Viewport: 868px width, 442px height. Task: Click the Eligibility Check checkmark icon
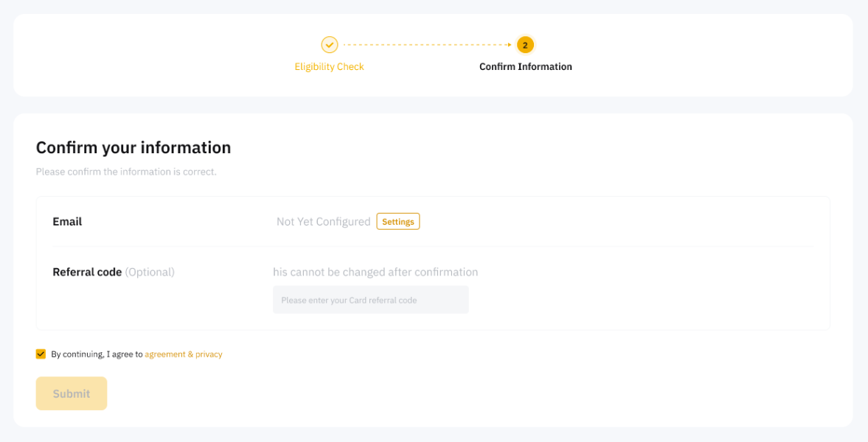[329, 44]
